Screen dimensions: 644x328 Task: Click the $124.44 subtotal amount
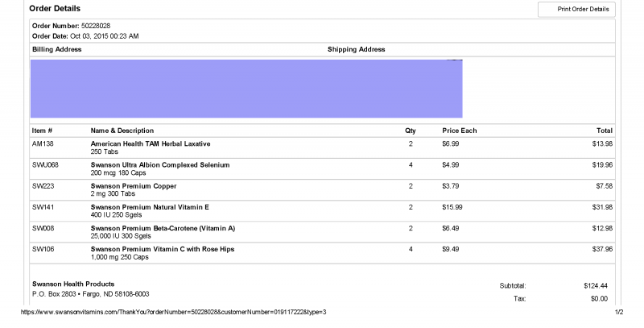coord(596,285)
